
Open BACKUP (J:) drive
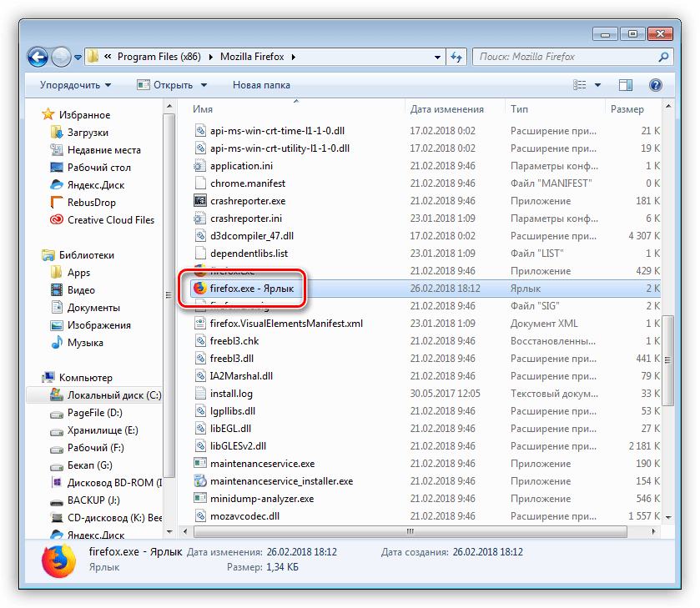click(93, 500)
